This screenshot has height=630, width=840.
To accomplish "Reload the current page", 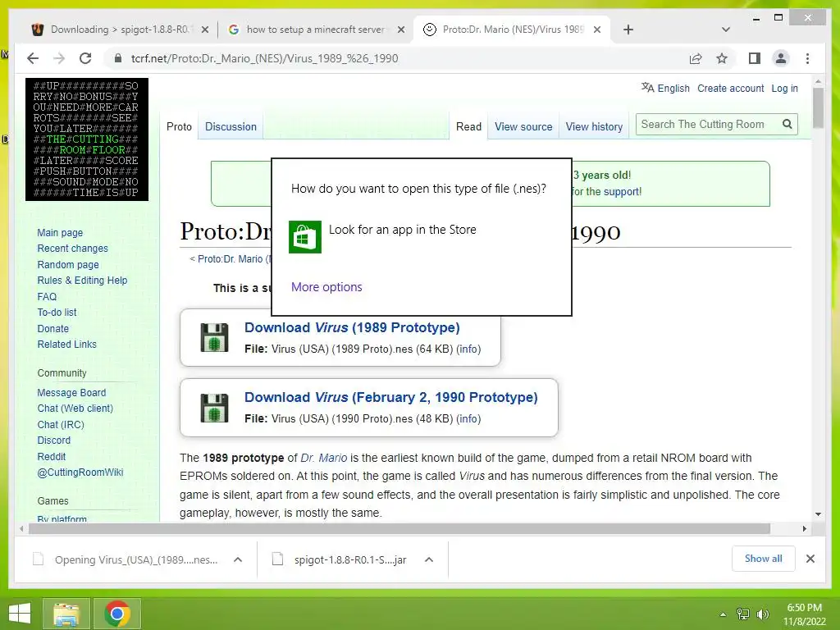I will point(85,58).
